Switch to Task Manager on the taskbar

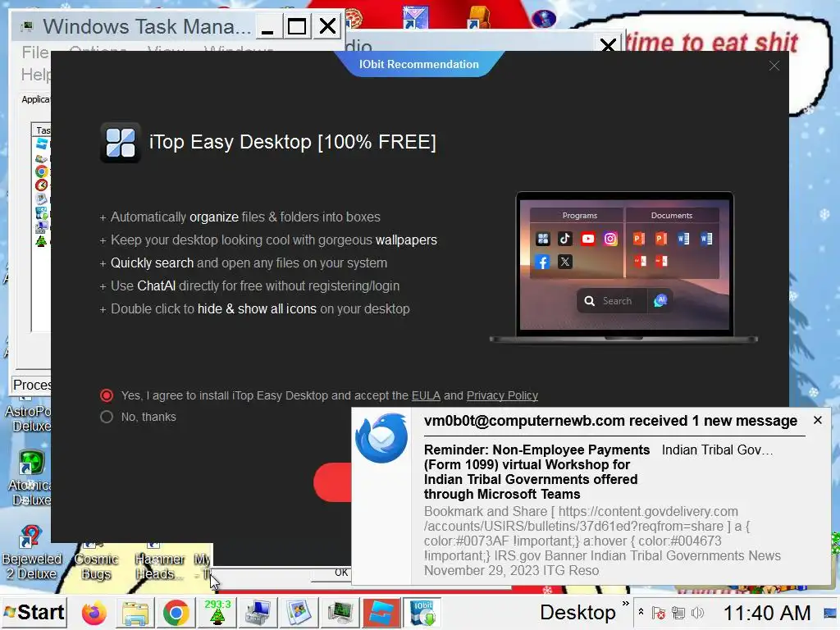click(x=340, y=613)
